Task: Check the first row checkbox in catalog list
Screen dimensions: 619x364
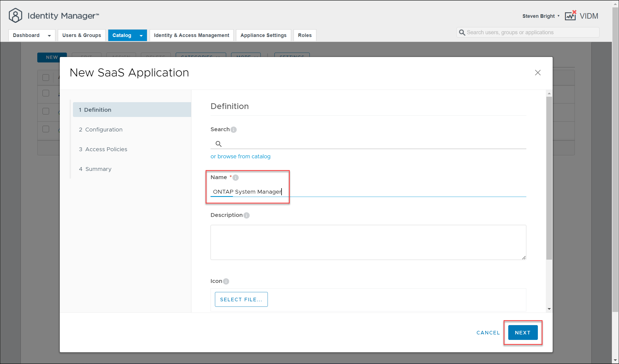Action: coord(46,93)
